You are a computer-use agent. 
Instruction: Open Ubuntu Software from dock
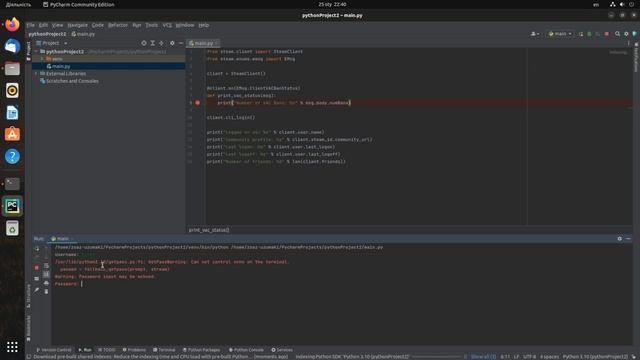coord(12,134)
